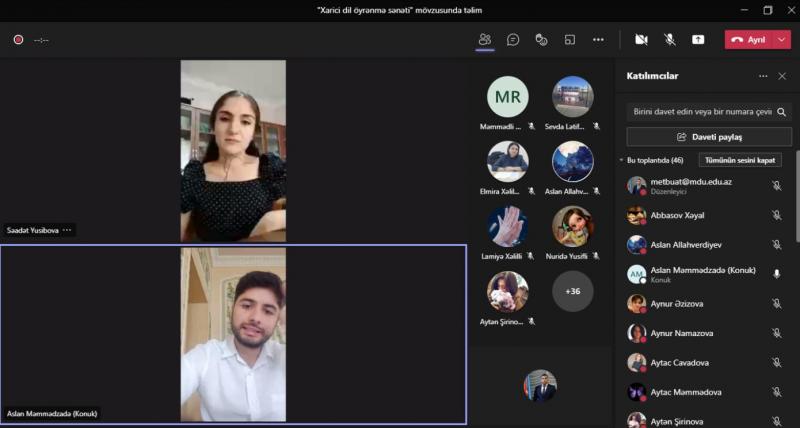Click Lamiyə Xəlilli avatar tile
Image resolution: width=800 pixels, height=428 pixels.
click(x=508, y=226)
